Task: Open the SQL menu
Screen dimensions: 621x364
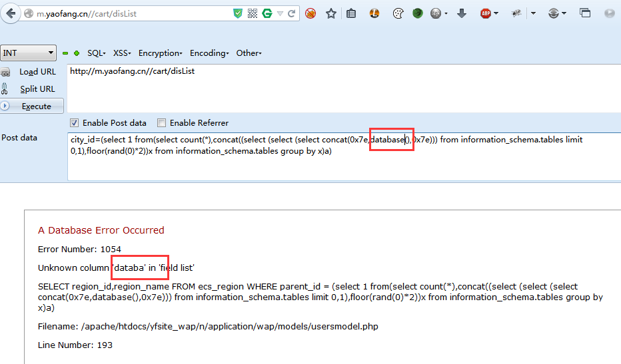Action: coord(97,53)
